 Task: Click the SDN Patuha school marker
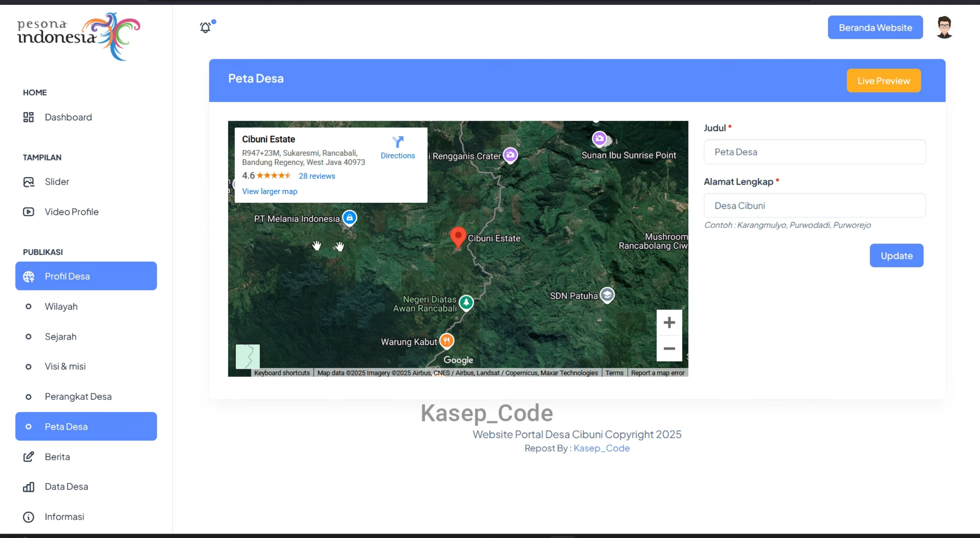click(607, 295)
